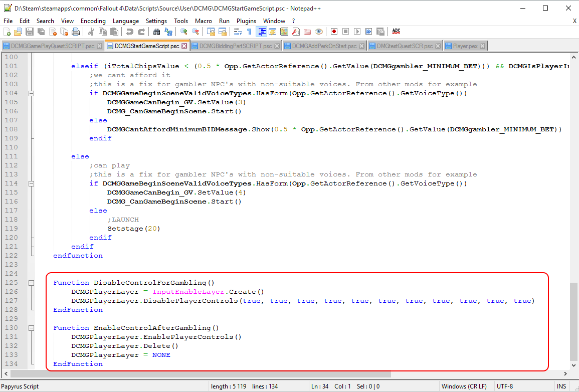Viewport: 579px width, 392px height.
Task: Zoom in using magnifier plus icon
Action: click(x=183, y=32)
